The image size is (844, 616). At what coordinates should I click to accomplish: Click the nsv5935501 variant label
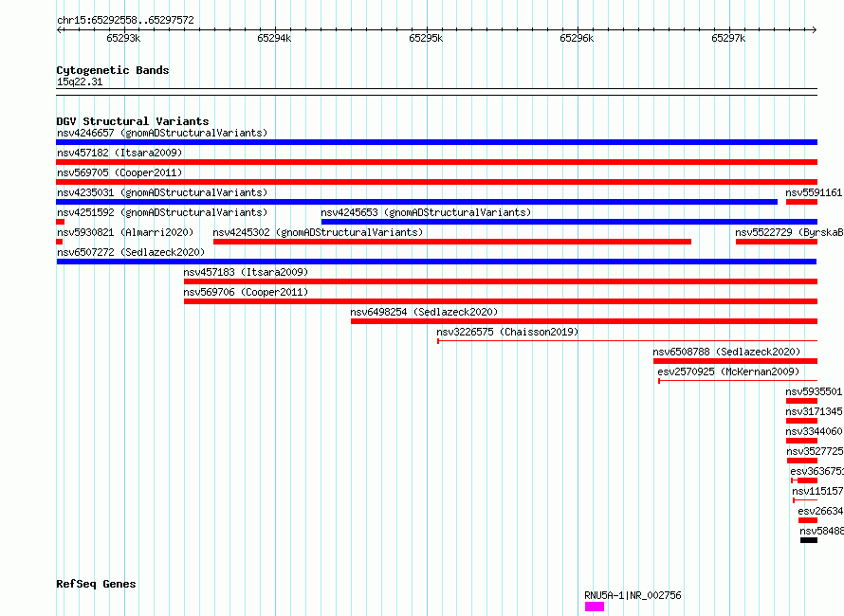coord(814,391)
